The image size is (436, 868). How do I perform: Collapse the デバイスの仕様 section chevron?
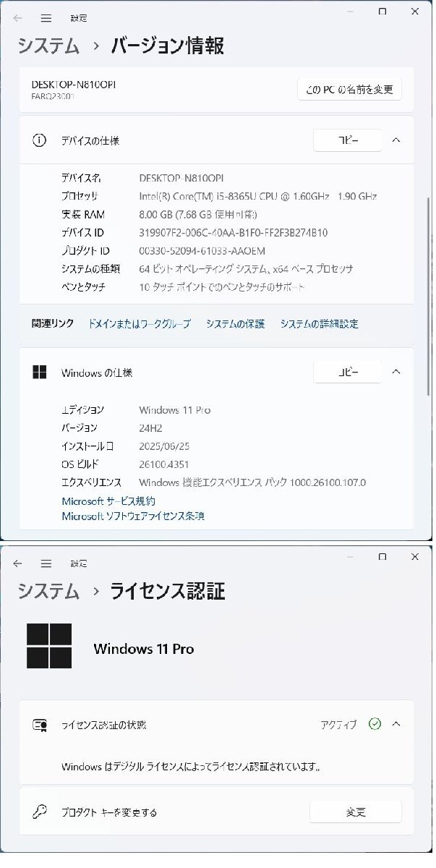pyautogui.click(x=396, y=140)
